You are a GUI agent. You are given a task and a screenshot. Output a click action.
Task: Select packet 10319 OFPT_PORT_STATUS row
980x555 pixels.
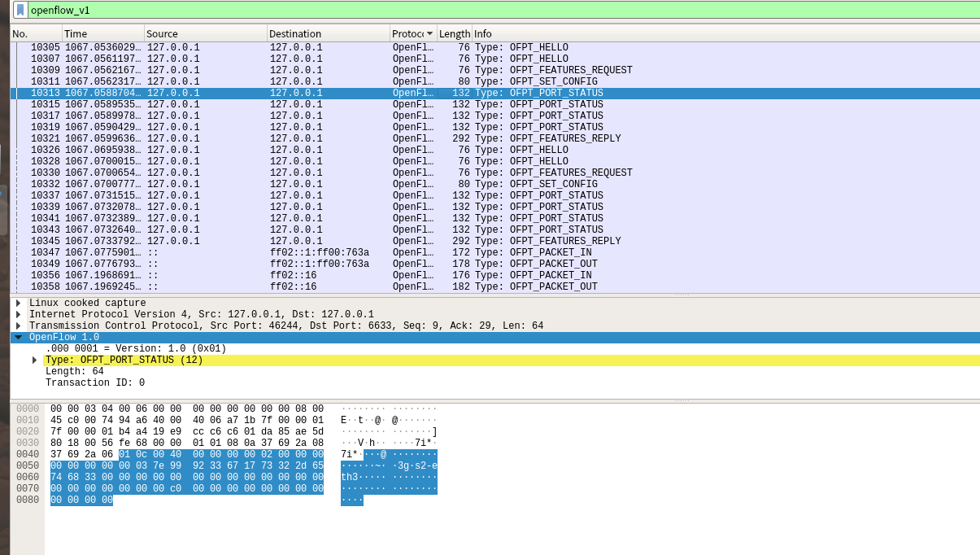pos(495,127)
